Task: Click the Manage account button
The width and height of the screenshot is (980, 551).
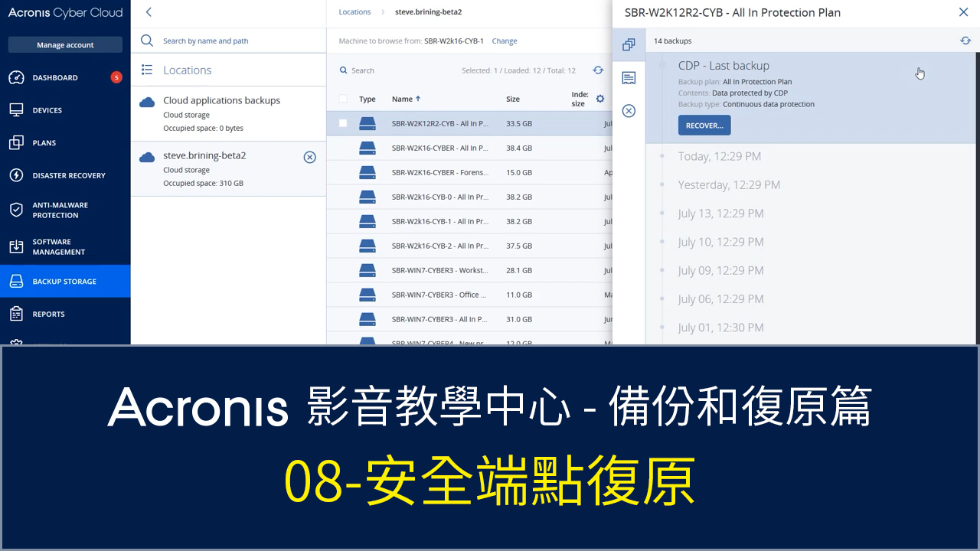Action: pos(65,45)
